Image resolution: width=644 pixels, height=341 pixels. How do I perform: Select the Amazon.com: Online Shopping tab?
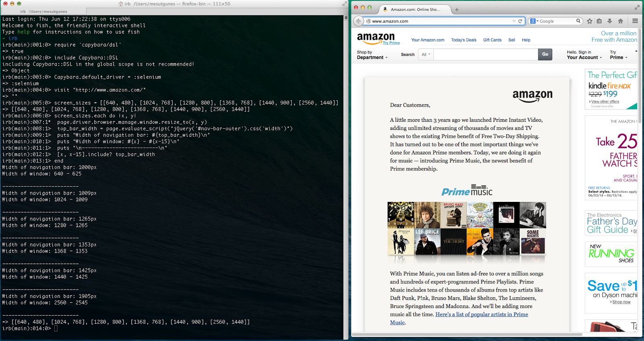416,9
